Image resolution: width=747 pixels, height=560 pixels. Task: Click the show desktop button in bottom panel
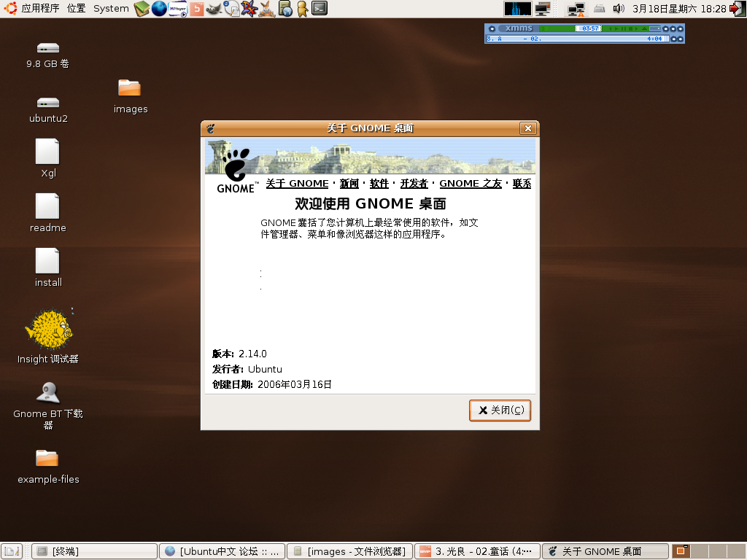pyautogui.click(x=12, y=551)
